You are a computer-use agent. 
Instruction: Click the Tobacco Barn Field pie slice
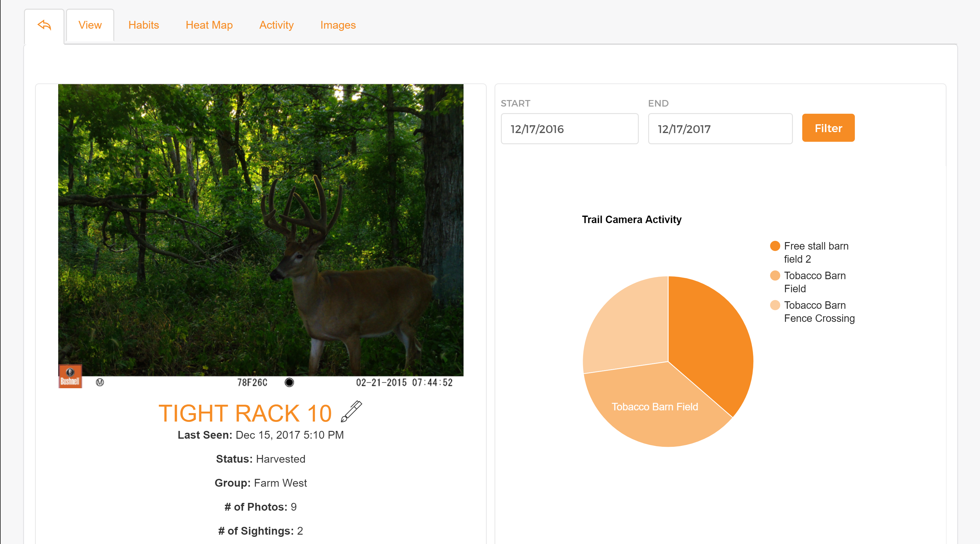click(x=654, y=407)
